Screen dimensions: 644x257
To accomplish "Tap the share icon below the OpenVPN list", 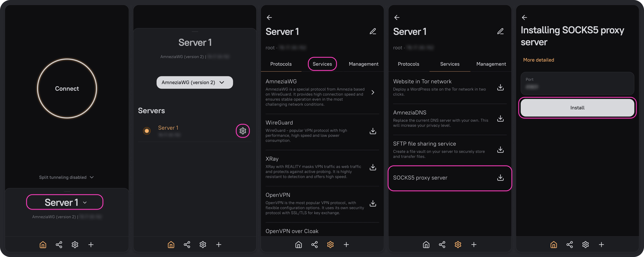I will [x=314, y=245].
